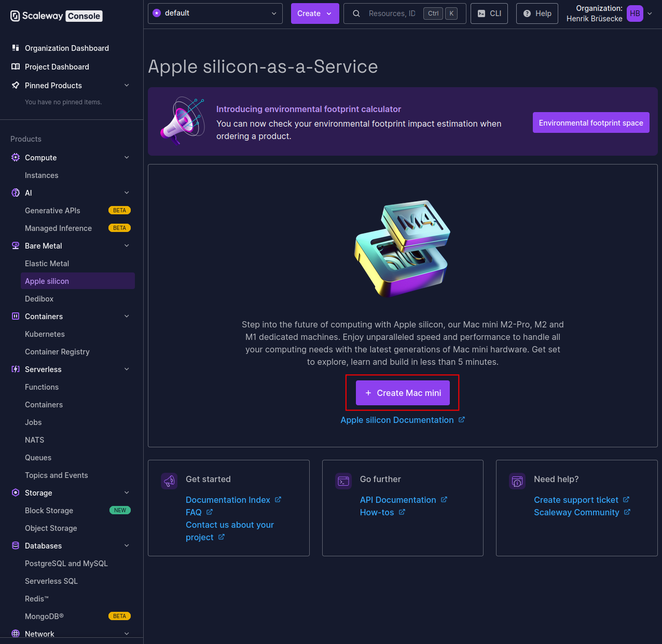This screenshot has height=644, width=662.
Task: Click external link icon beside Create support ticket
Action: coord(626,499)
